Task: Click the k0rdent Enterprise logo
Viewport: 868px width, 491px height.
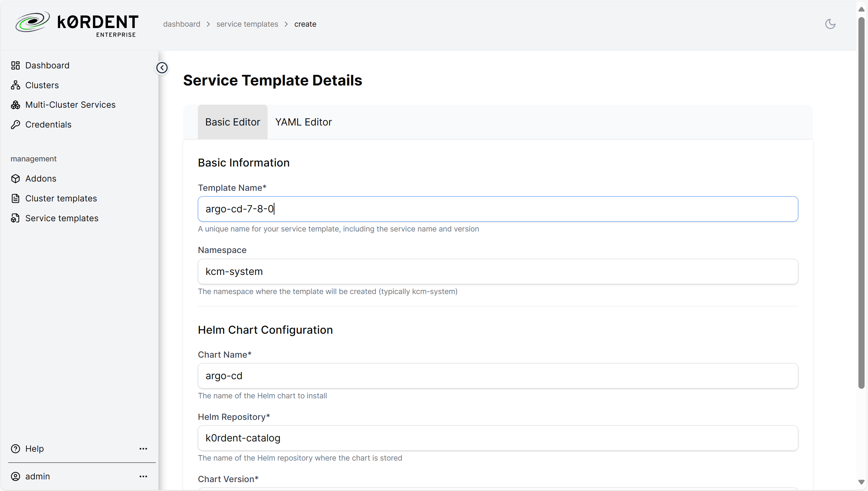Action: (77, 24)
